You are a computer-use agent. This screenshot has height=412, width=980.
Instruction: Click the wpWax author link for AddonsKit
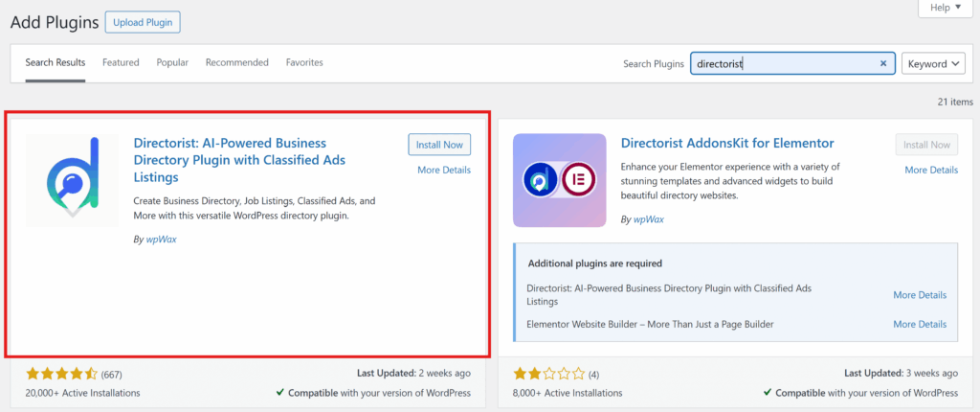click(648, 219)
